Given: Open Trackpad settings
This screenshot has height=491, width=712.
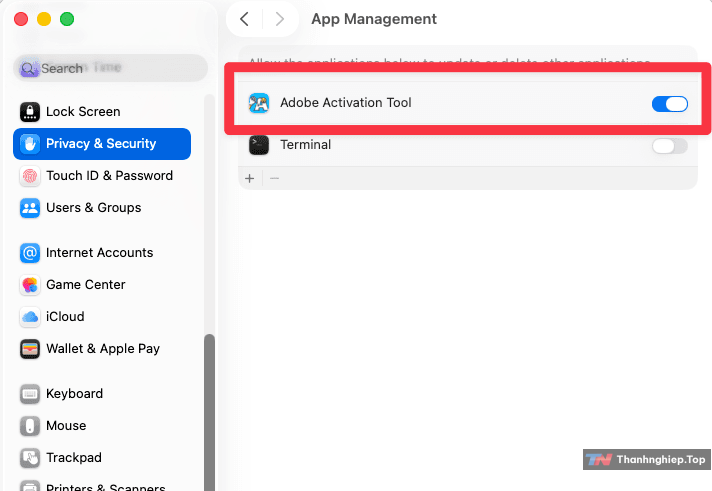Looking at the screenshot, I should point(102,458).
